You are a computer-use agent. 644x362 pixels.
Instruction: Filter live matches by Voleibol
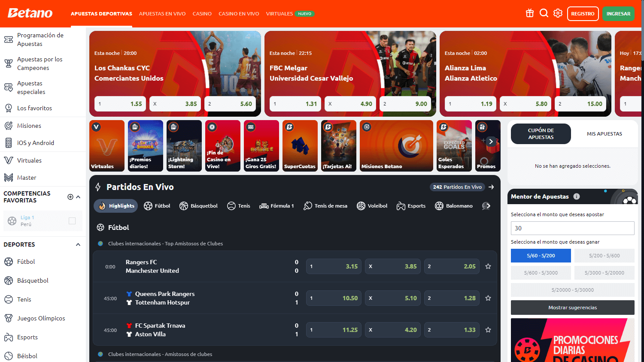pyautogui.click(x=372, y=206)
